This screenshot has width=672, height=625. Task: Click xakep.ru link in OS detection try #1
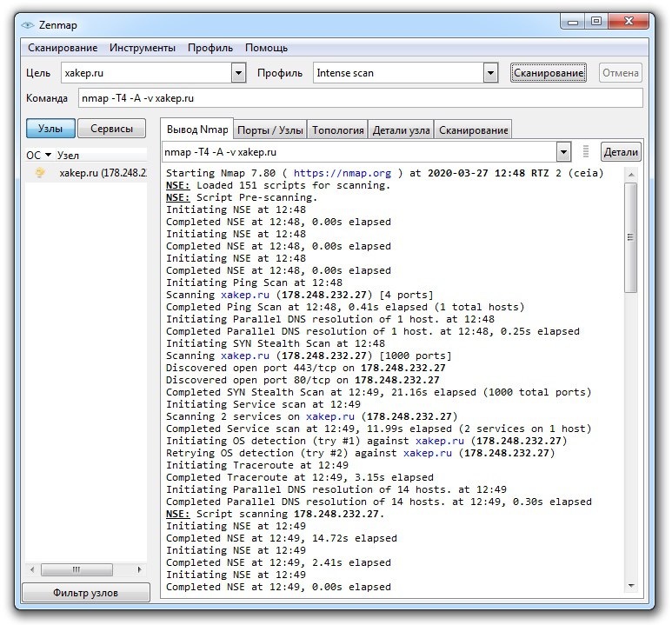click(440, 441)
